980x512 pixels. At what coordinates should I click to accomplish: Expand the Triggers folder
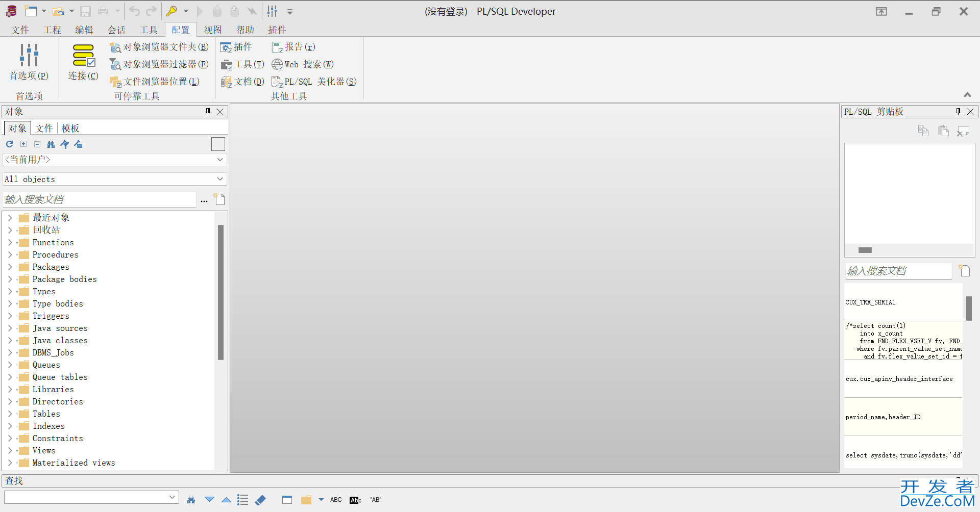[x=10, y=316]
